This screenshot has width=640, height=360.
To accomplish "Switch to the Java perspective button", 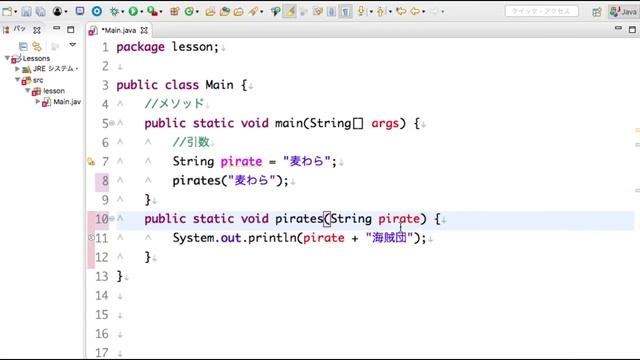I will click(623, 11).
